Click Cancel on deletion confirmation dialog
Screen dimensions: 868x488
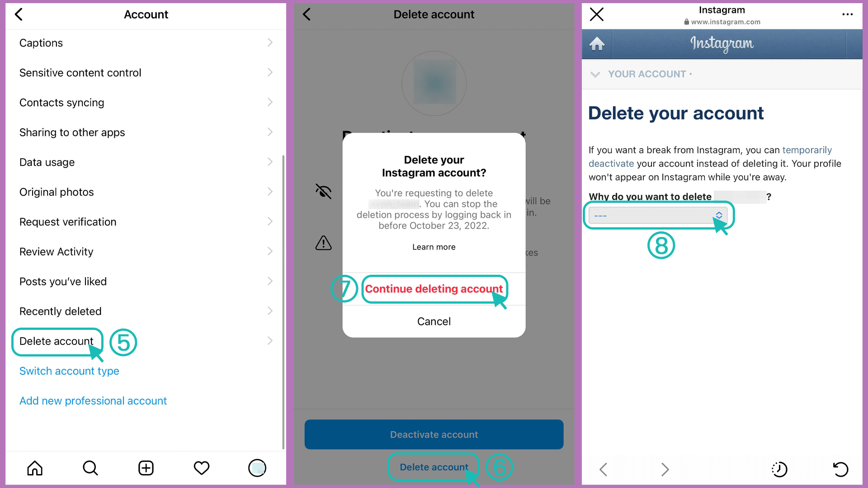click(434, 321)
